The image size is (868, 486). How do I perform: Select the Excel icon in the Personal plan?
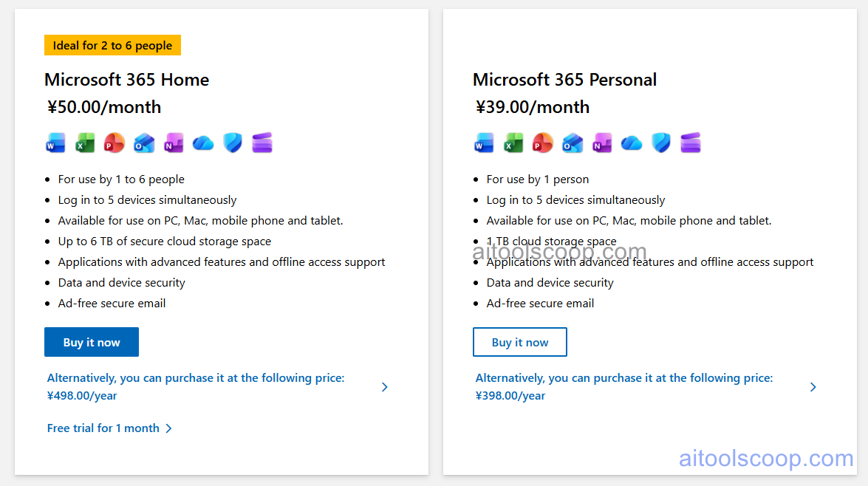[x=513, y=143]
